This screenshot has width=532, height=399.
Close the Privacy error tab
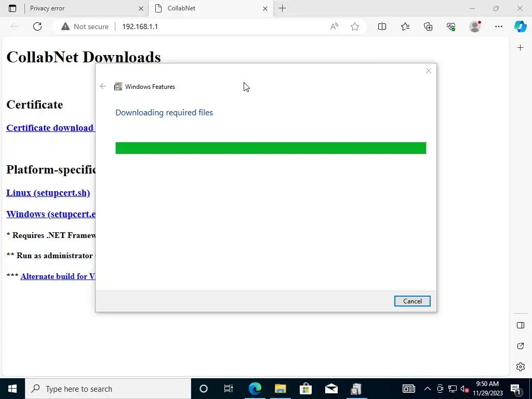(141, 8)
